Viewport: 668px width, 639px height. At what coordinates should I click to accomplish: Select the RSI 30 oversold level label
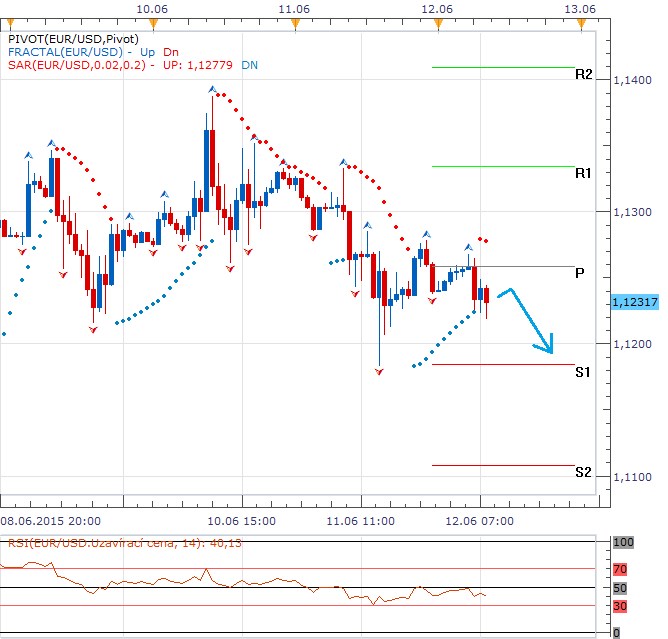pyautogui.click(x=620, y=605)
